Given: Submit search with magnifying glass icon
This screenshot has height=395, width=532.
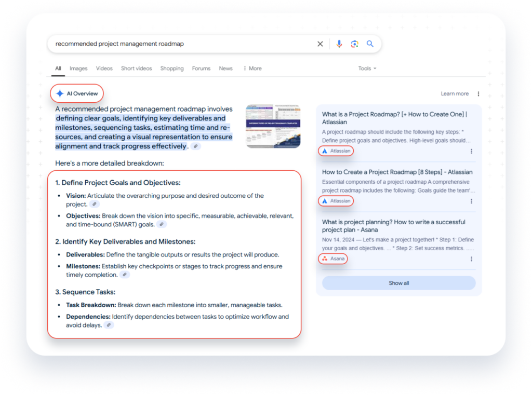Looking at the screenshot, I should (x=370, y=44).
